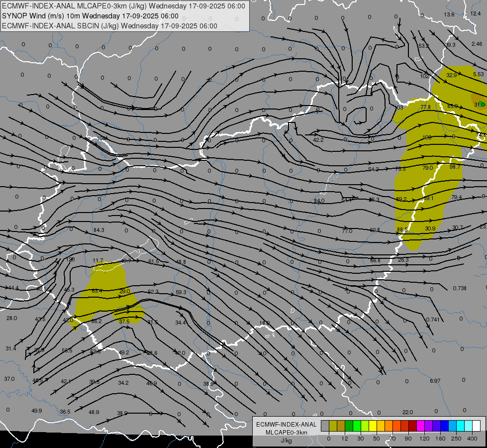Click the map value 2.46

(x=477, y=44)
